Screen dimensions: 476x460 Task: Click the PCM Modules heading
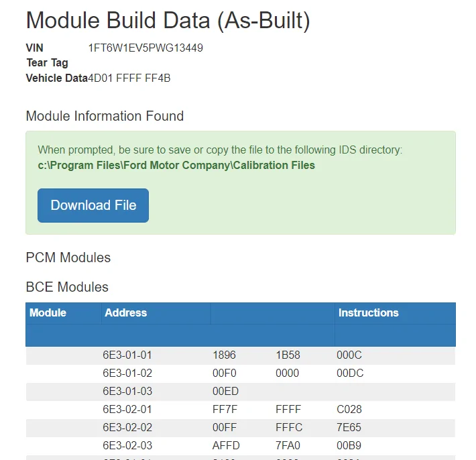pos(68,257)
